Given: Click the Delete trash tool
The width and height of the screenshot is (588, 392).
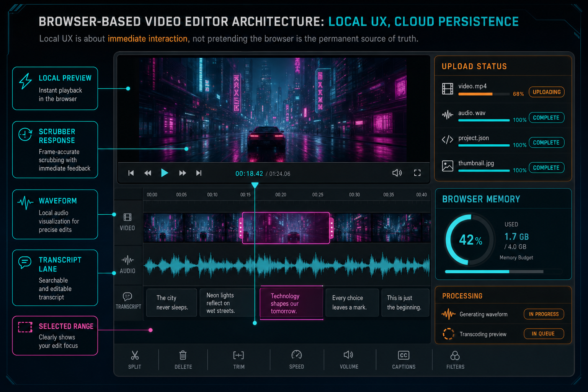Looking at the screenshot, I should (x=183, y=359).
